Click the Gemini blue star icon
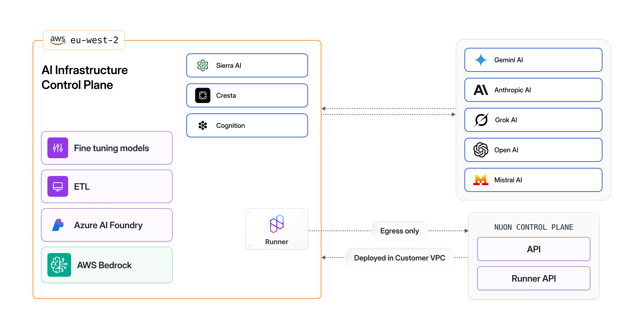The height and width of the screenshot is (329, 644). 481,60
